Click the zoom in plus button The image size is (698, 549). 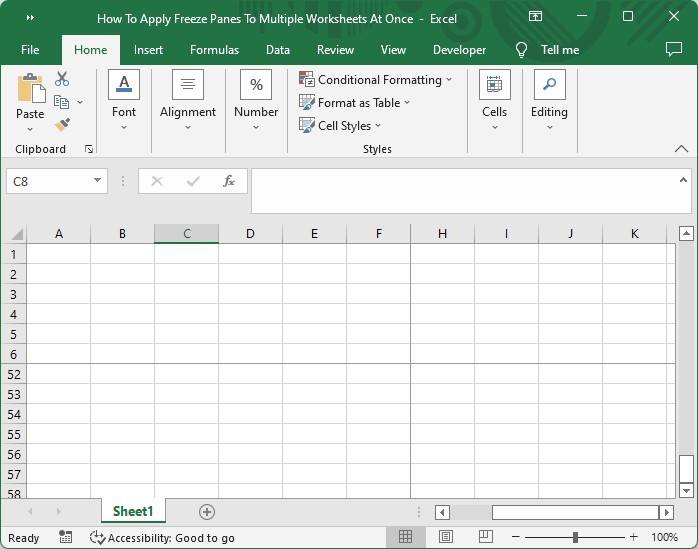pos(633,537)
